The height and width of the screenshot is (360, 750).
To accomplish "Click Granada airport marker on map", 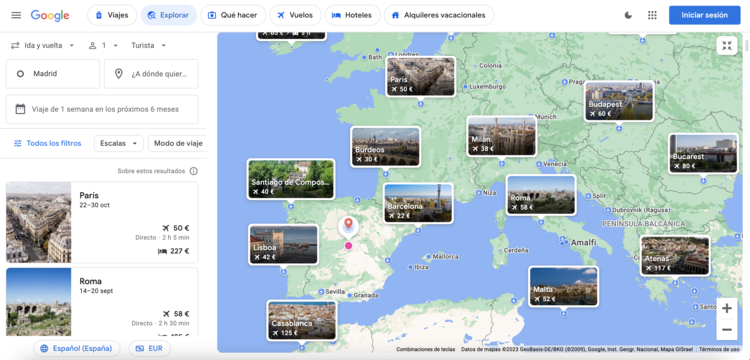I will tap(349, 296).
